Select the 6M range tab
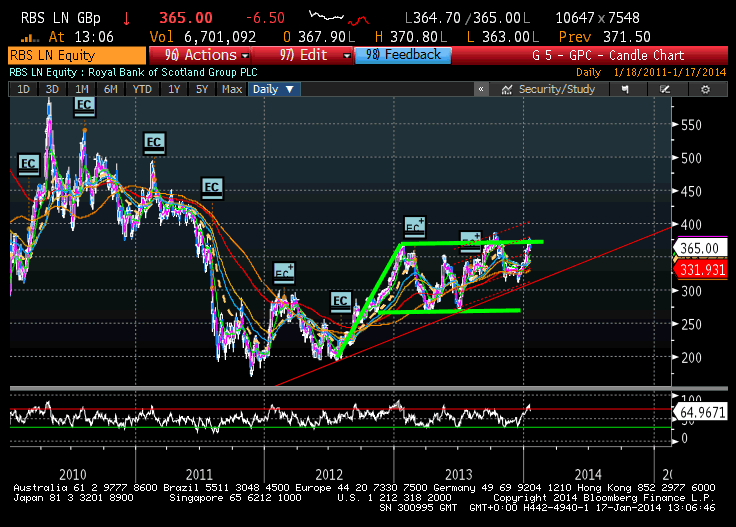This screenshot has height=527, width=736. tap(111, 89)
